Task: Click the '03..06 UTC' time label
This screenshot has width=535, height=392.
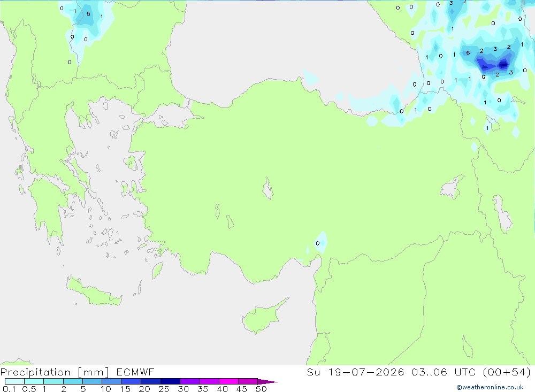Action: click(443, 372)
